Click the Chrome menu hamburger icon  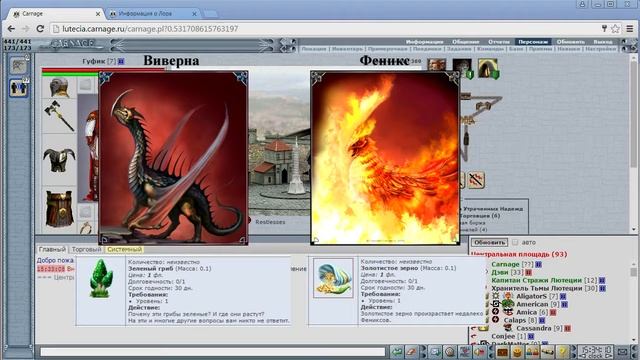pyautogui.click(x=630, y=29)
